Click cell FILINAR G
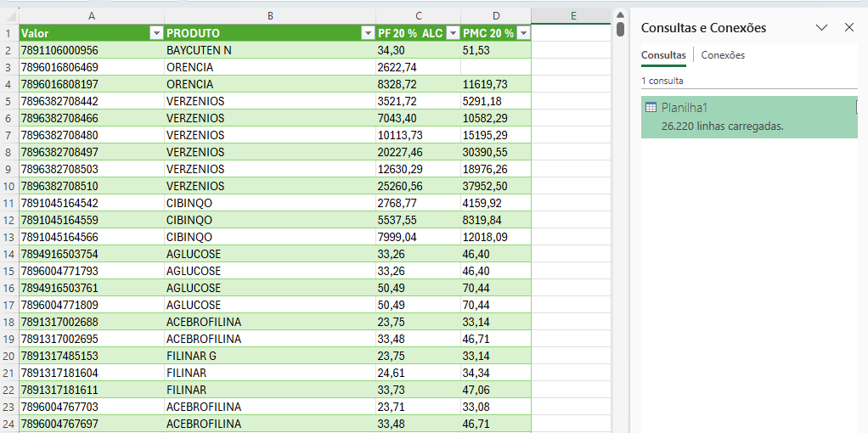This screenshot has height=433, width=868. (x=269, y=356)
